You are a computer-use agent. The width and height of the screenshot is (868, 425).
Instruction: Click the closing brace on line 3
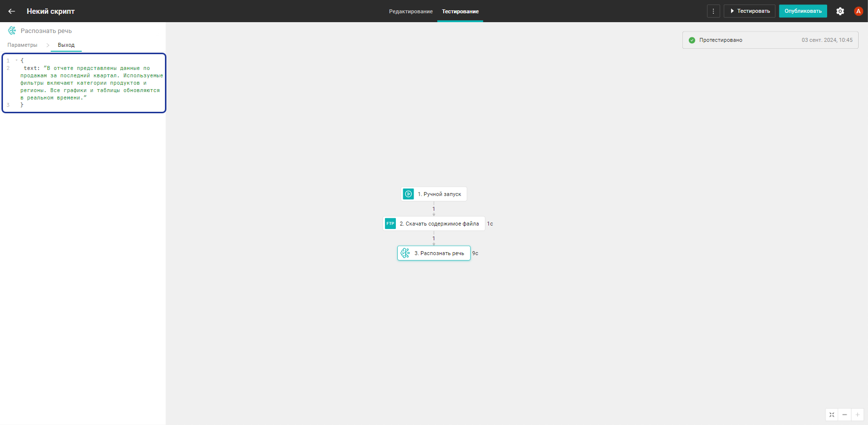pyautogui.click(x=22, y=105)
